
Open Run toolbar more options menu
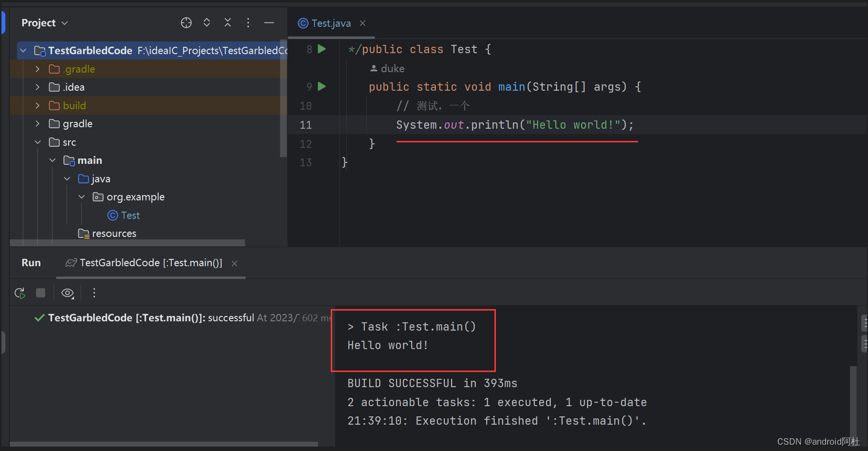tap(94, 293)
